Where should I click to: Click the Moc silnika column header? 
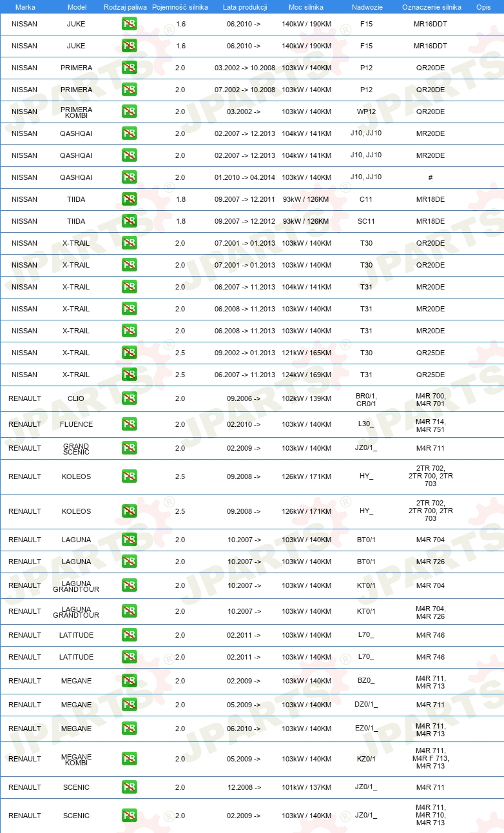point(306,6)
